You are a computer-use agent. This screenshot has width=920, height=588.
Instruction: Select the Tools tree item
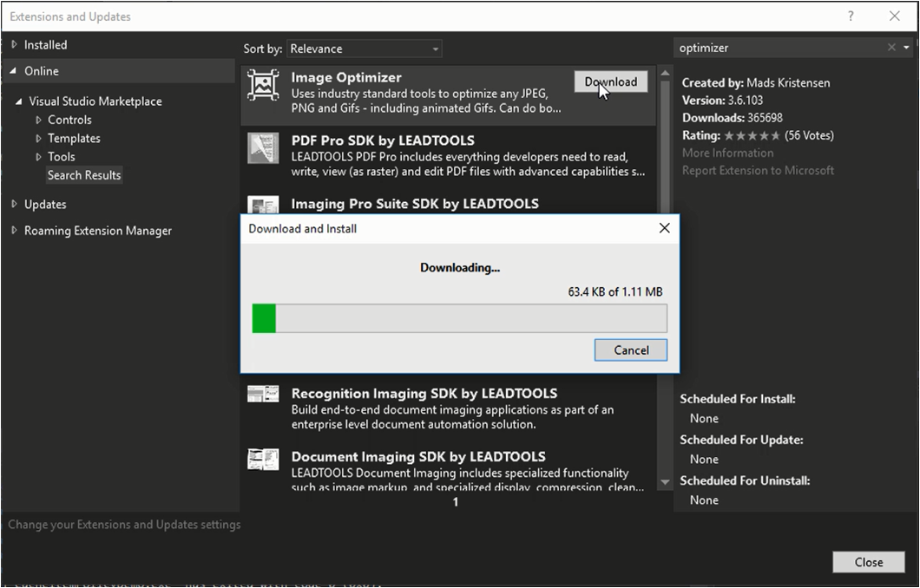click(x=61, y=156)
